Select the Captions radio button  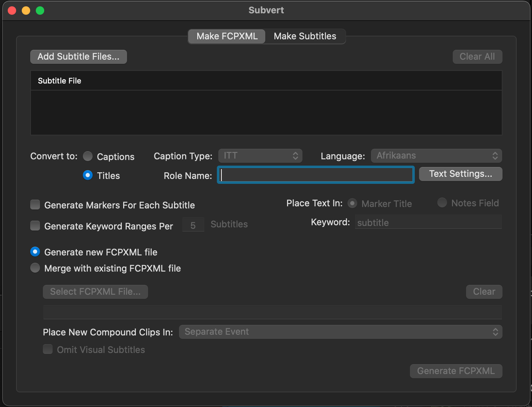(88, 156)
